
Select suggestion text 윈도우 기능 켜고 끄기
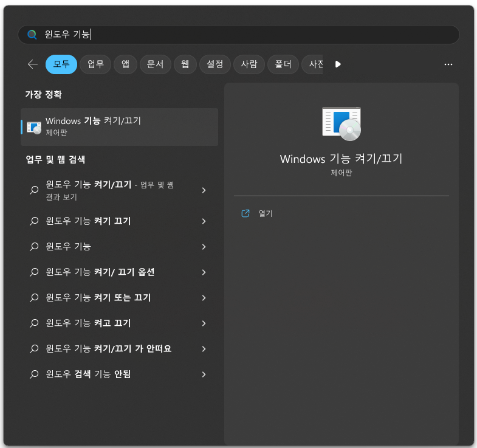pyautogui.click(x=88, y=323)
